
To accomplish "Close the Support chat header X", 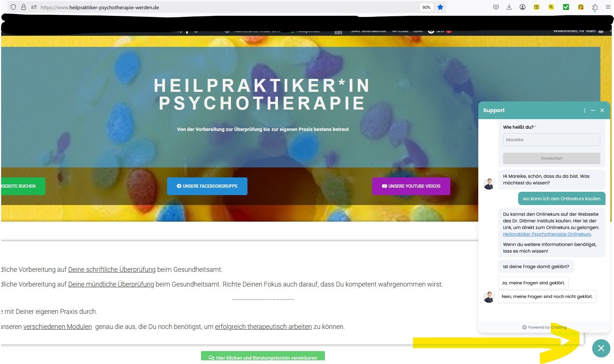I will point(602,110).
